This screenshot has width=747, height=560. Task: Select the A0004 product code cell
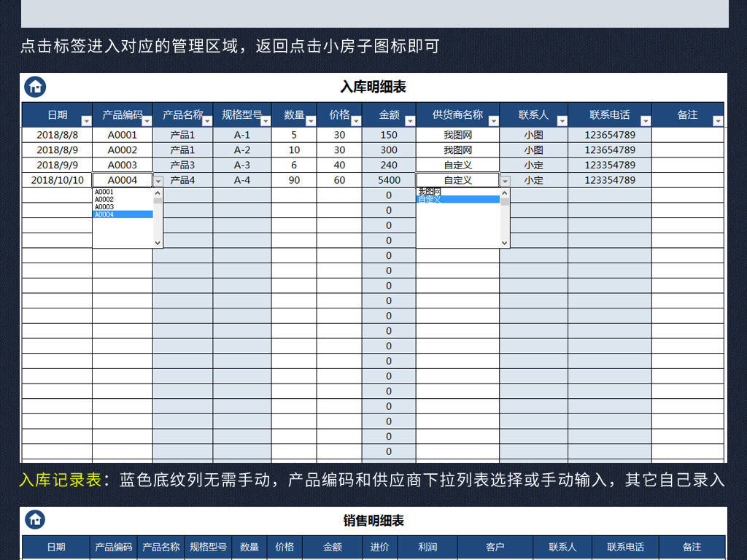click(123, 181)
